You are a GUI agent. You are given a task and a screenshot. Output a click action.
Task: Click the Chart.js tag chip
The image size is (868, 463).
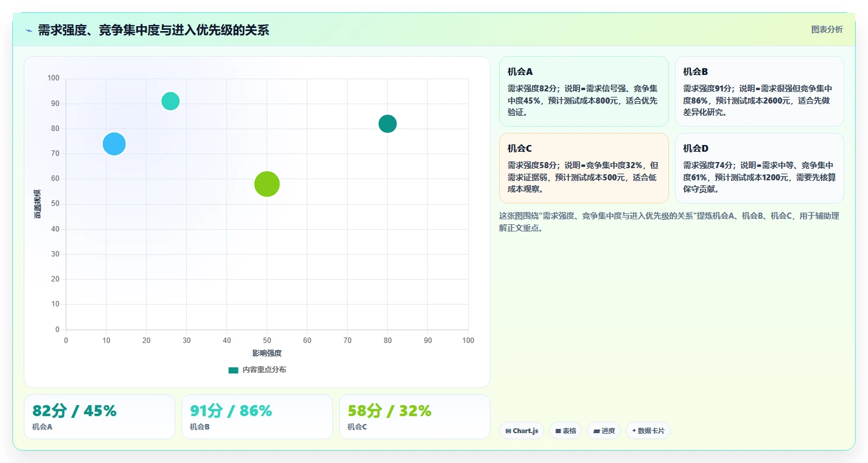[522, 431]
